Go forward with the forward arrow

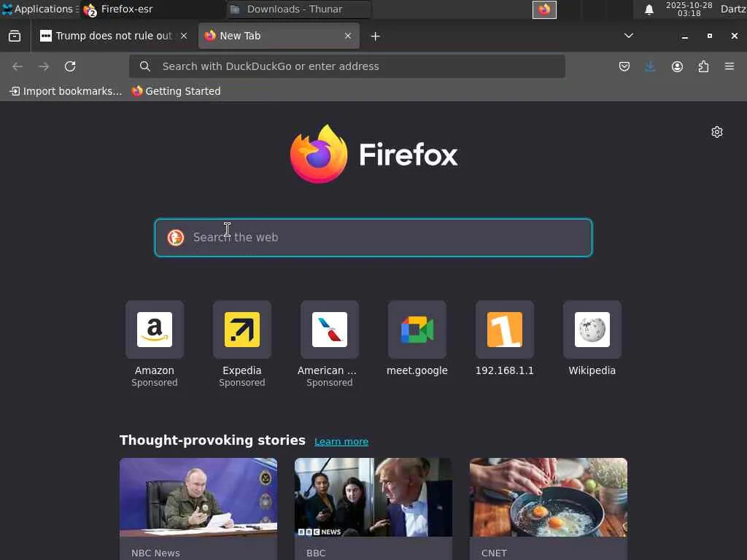point(44,66)
